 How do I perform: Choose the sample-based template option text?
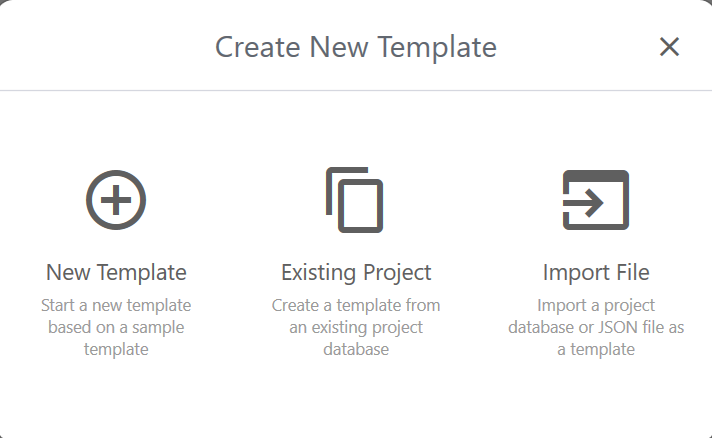pos(116,327)
